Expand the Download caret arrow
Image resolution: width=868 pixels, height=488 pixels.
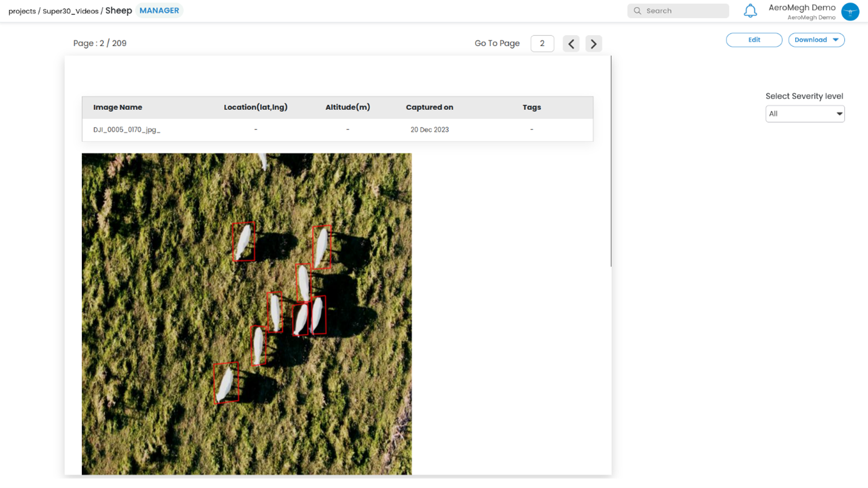tap(836, 40)
